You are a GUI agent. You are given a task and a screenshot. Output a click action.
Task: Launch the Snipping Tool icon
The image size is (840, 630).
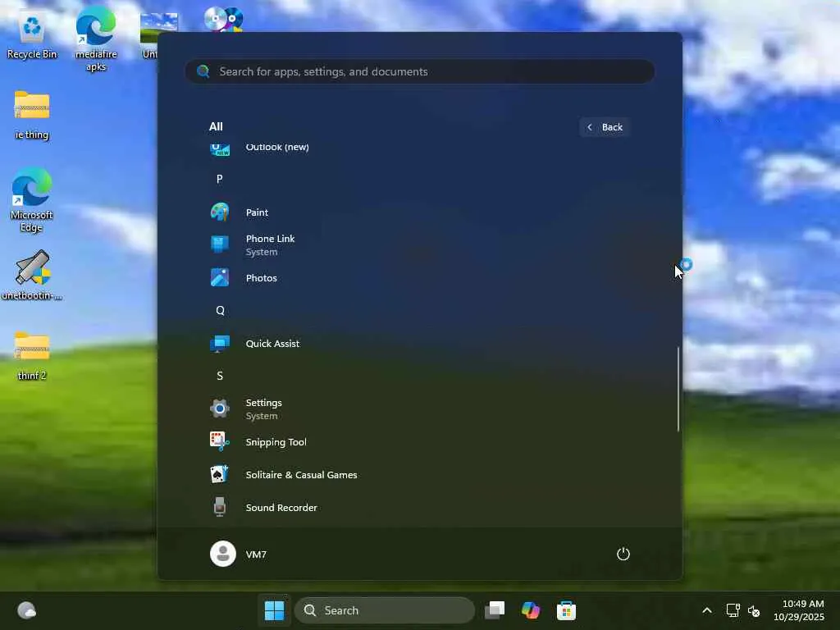click(220, 441)
